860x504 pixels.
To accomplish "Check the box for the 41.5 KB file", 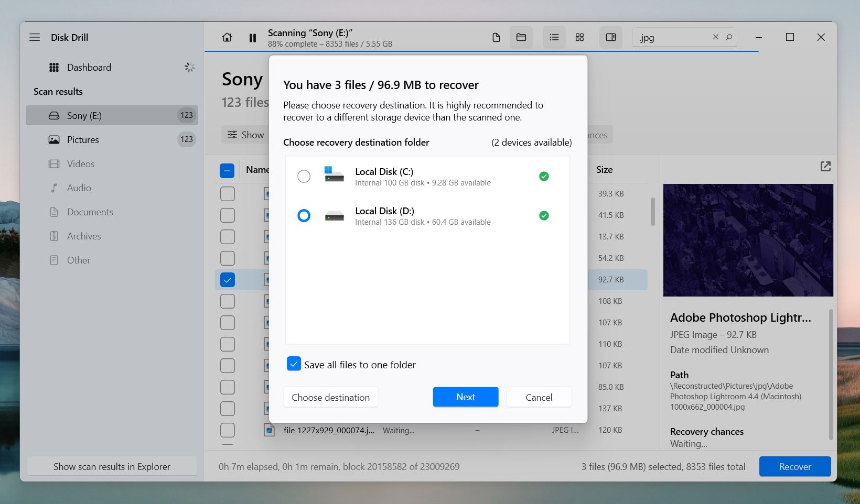I will [228, 215].
